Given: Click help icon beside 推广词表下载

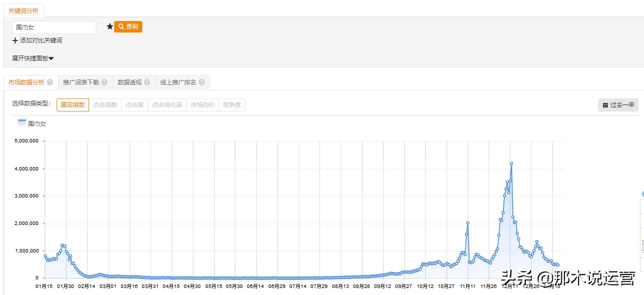Looking at the screenshot, I should [x=104, y=82].
